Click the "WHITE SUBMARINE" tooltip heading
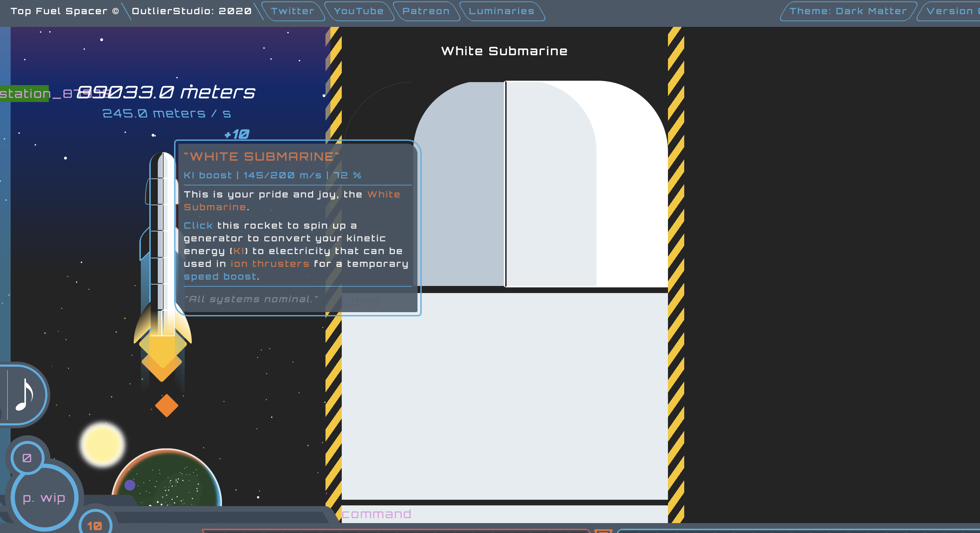This screenshot has width=980, height=533. pyautogui.click(x=261, y=156)
